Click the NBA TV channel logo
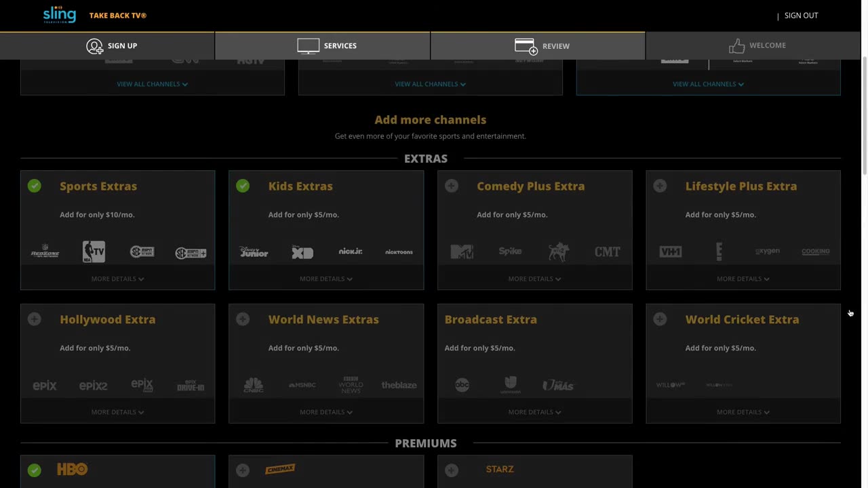868x488 pixels. [94, 251]
